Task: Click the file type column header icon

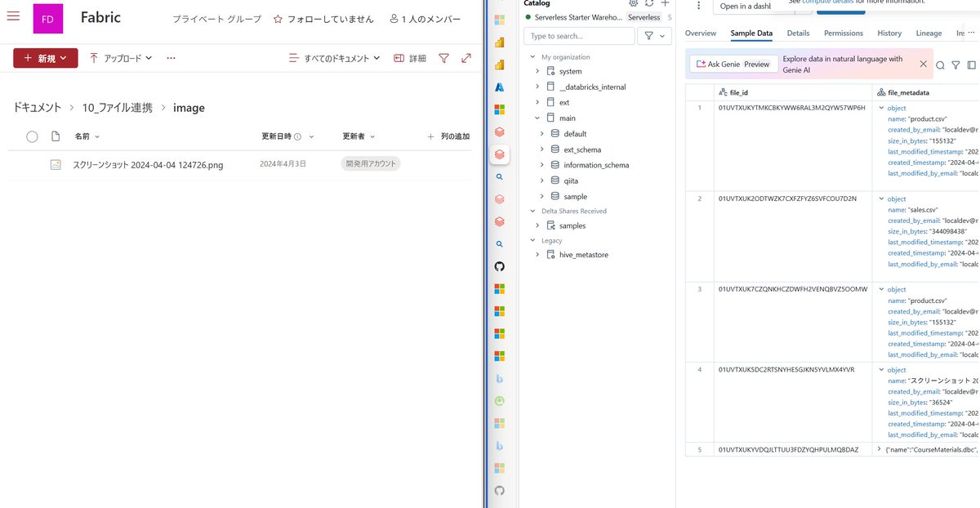Action: point(56,136)
